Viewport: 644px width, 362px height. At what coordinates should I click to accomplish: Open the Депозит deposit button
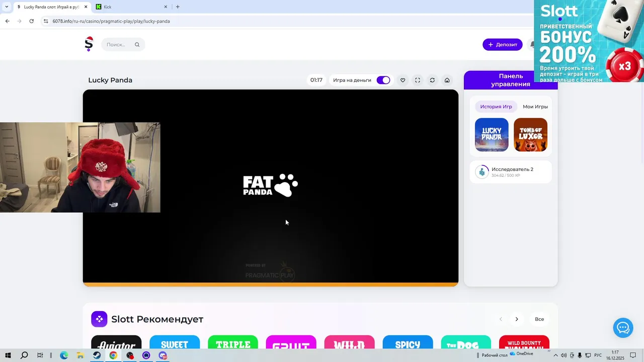click(x=502, y=44)
